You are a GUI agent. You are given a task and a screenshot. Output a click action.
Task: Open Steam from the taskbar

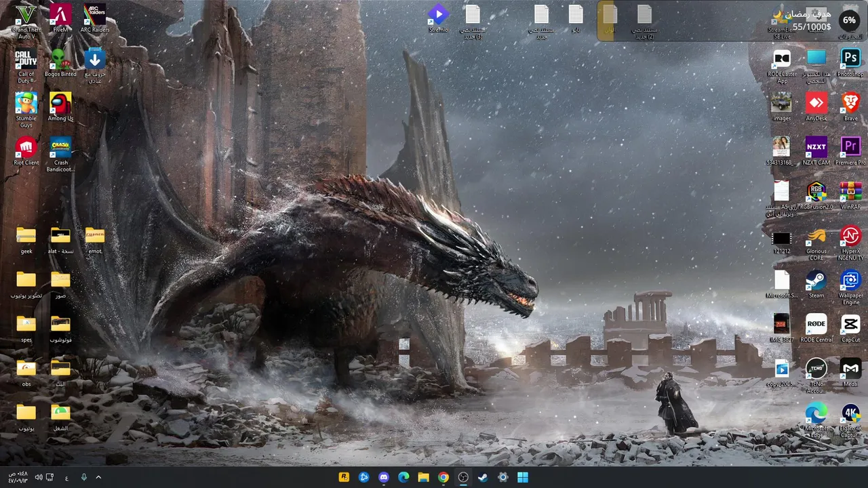click(483, 477)
